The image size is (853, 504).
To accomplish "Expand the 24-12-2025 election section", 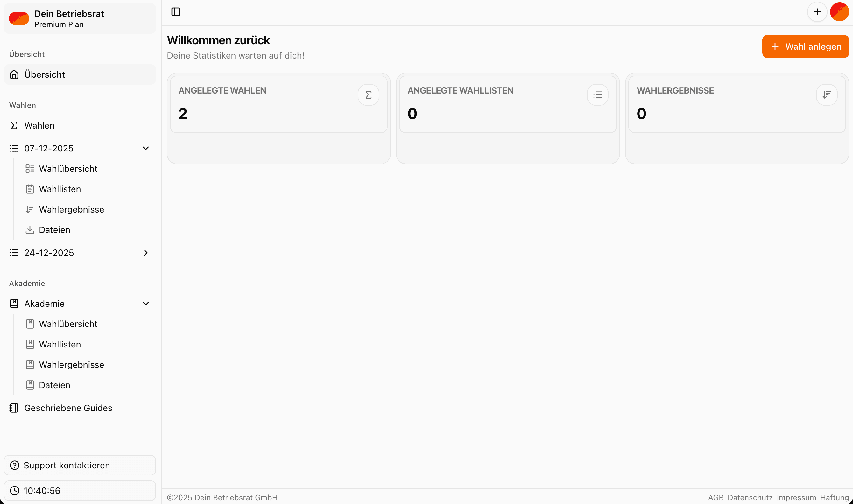I will (x=146, y=253).
